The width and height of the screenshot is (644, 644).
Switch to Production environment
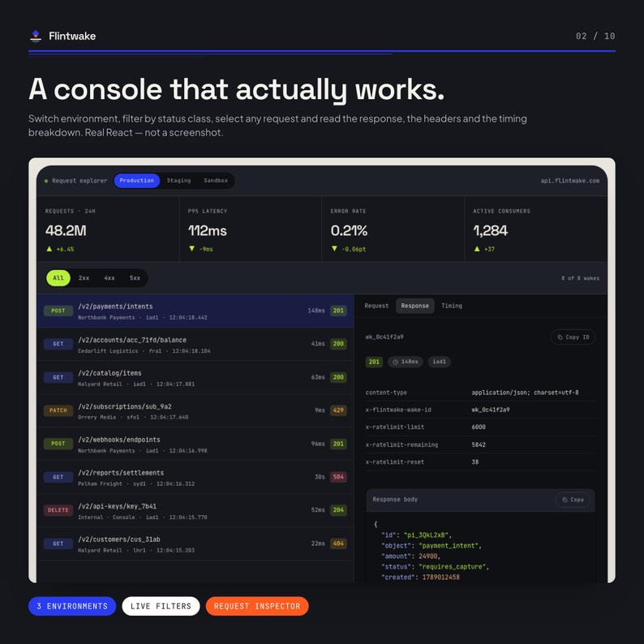pos(137,181)
